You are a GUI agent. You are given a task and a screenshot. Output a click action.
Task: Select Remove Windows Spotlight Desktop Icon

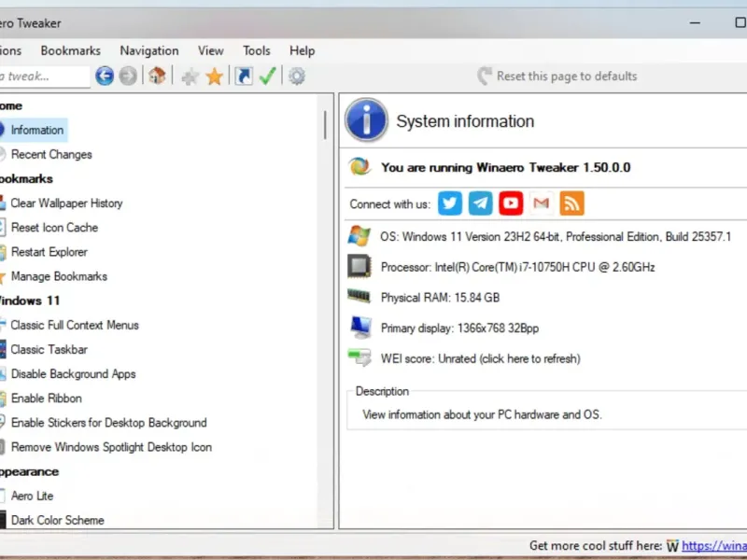click(111, 447)
